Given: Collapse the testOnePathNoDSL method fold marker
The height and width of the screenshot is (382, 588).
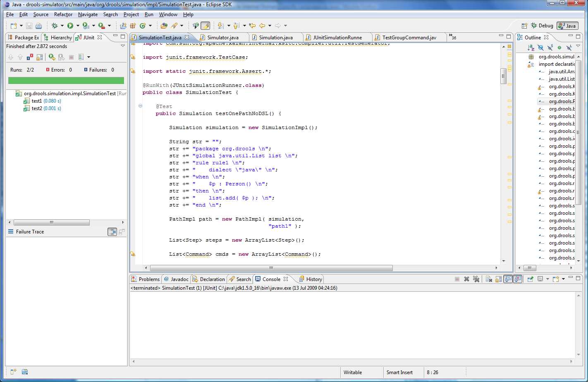Looking at the screenshot, I should (140, 106).
